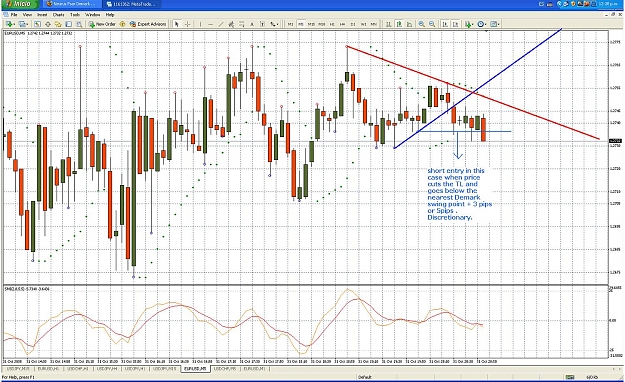Switch to the USDCHF,M5 chart tab
Viewport: 625px width, 382px height.
tap(225, 369)
